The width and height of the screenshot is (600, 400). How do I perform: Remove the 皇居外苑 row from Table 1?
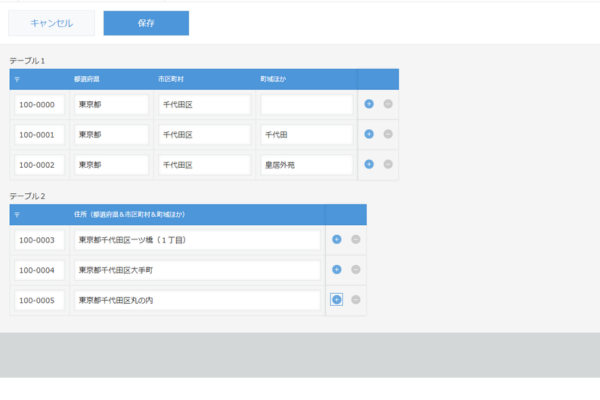pos(387,164)
